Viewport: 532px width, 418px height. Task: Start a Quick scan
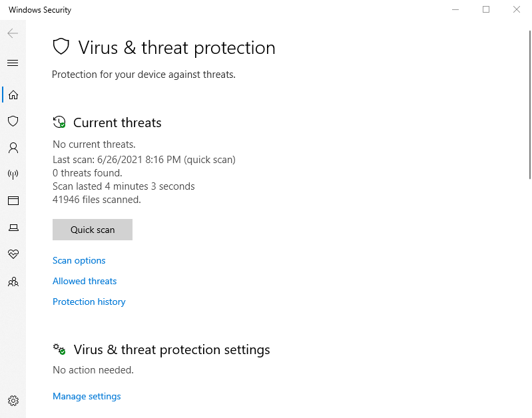[x=93, y=230]
